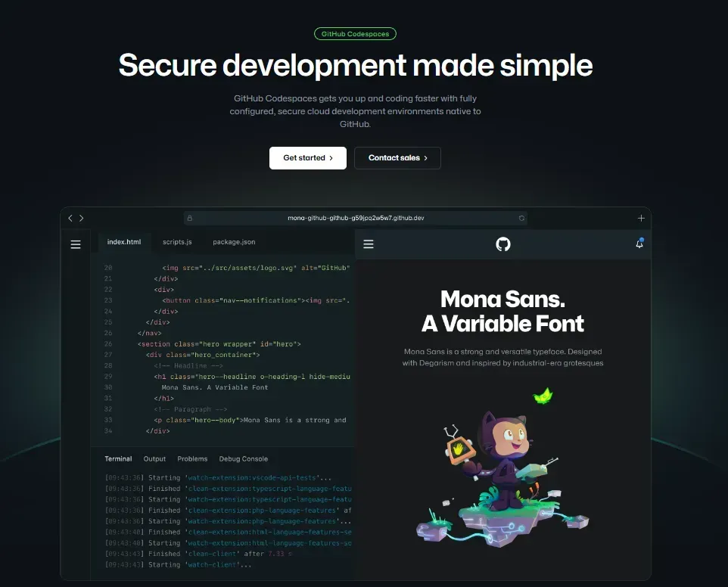Select the index.html tab
The width and height of the screenshot is (728, 587).
coord(124,241)
